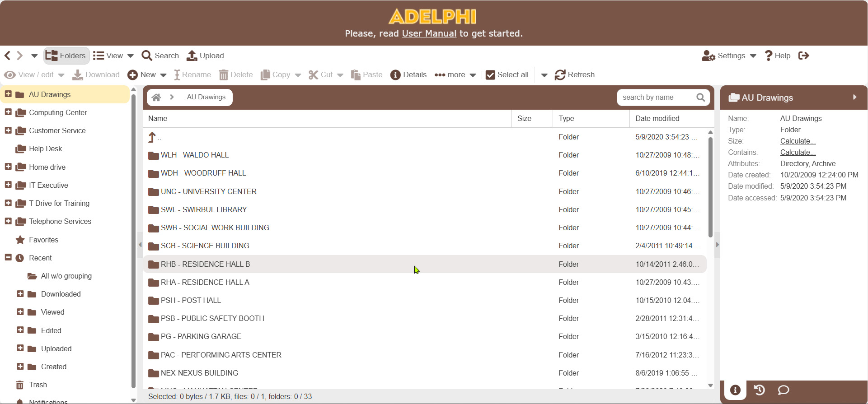The width and height of the screenshot is (868, 404).
Task: Open the more actions menu
Action: click(x=455, y=74)
